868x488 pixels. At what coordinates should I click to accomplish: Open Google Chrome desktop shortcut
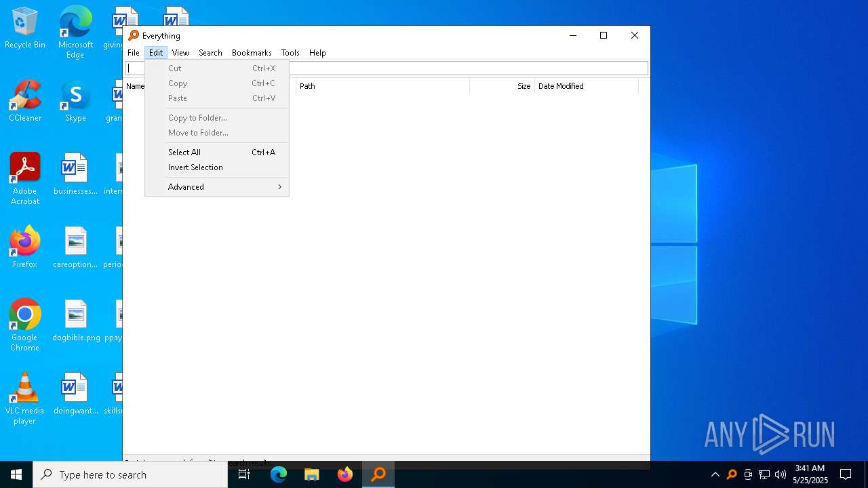point(25,325)
